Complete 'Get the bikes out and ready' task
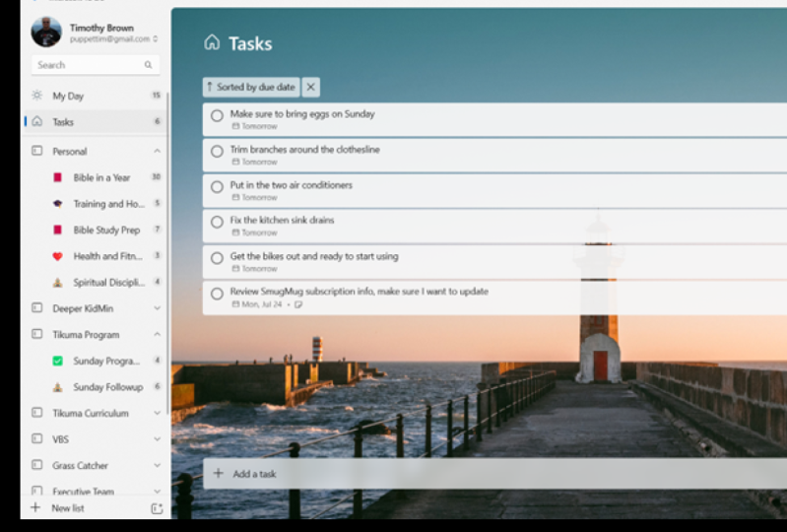This screenshot has width=787, height=532. tap(217, 258)
